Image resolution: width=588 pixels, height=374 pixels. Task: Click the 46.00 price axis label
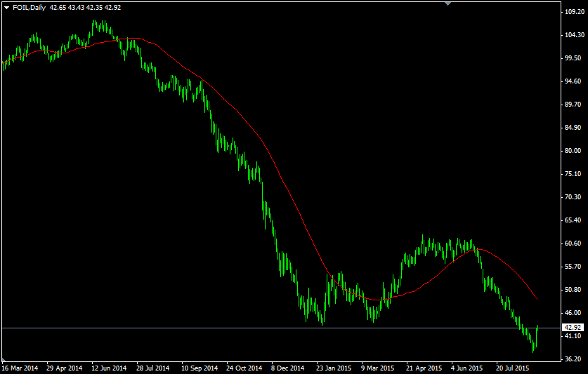[575, 313]
